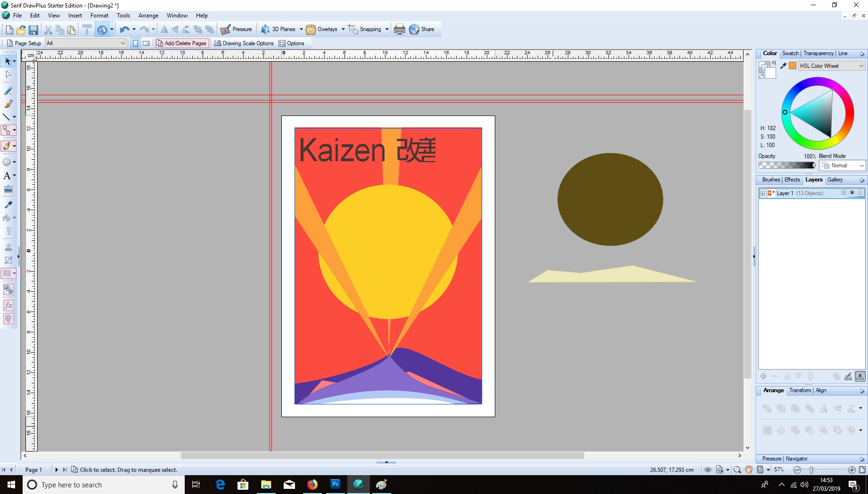Click the Save icon in toolbar
The image size is (868, 494).
(33, 30)
